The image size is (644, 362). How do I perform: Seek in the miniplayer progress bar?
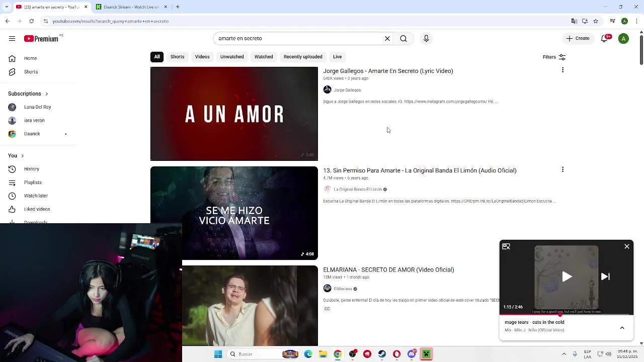(566, 315)
